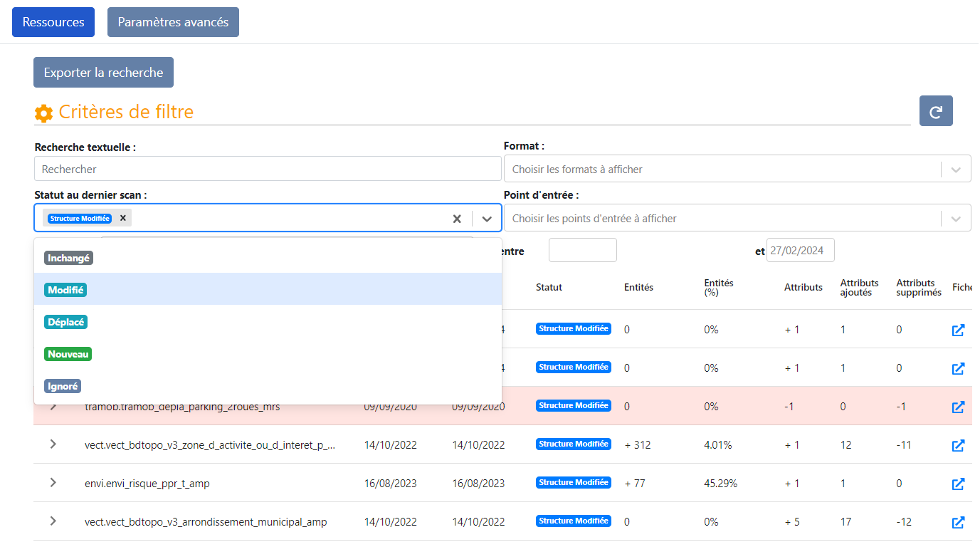
Task: Click the Statut column header
Action: coord(549,287)
